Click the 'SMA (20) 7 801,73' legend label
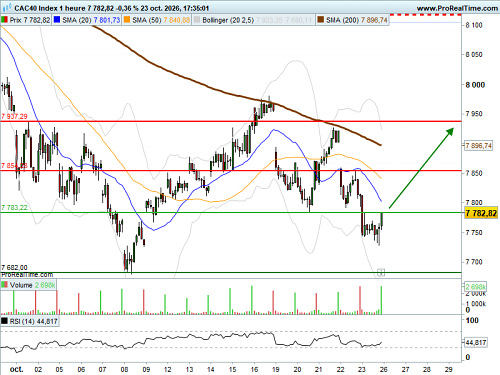500x375 pixels. pyautogui.click(x=91, y=20)
